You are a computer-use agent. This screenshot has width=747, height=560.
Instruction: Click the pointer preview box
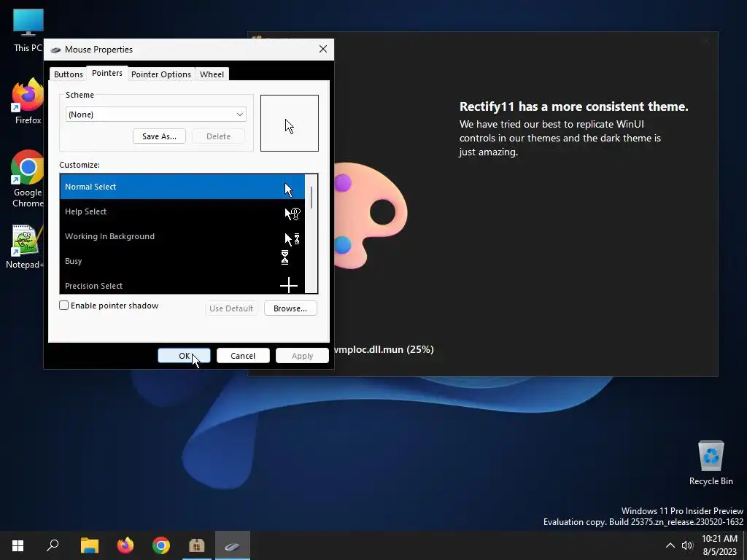(x=289, y=123)
